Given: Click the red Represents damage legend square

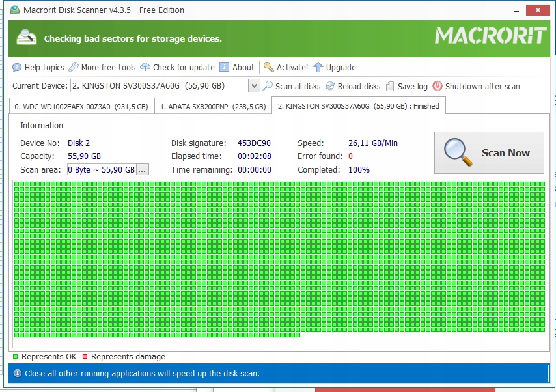Looking at the screenshot, I should [85, 357].
